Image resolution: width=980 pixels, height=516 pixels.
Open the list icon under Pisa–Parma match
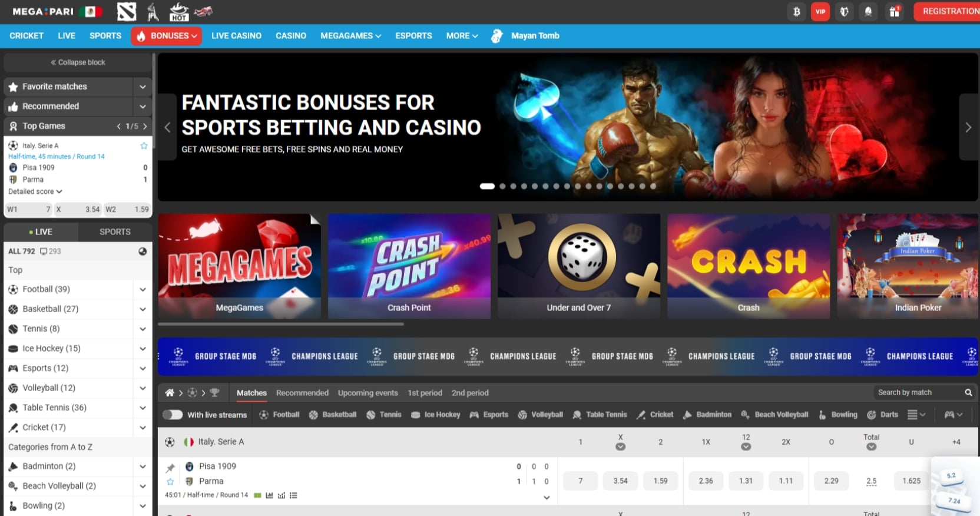click(x=293, y=495)
